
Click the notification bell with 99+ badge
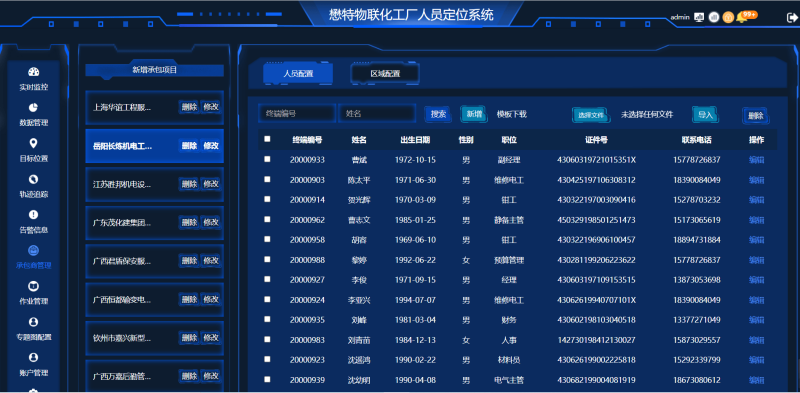(742, 17)
